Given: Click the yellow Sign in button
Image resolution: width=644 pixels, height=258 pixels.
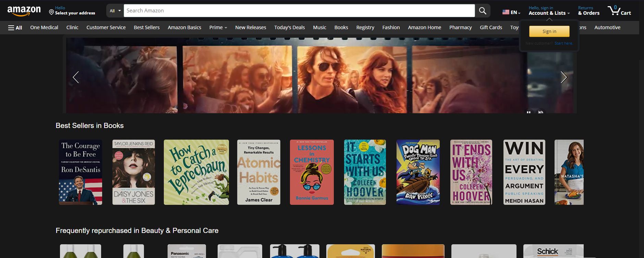Looking at the screenshot, I should [549, 31].
